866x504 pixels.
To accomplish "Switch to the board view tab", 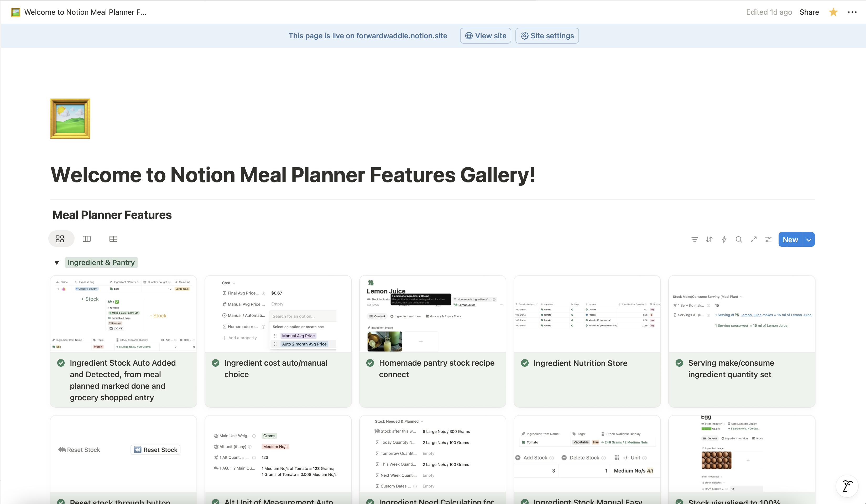I will point(87,239).
